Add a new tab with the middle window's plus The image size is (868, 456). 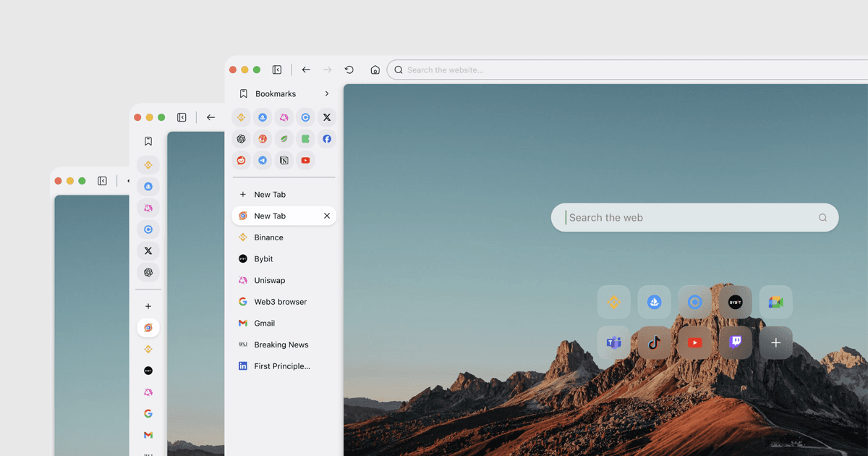[148, 306]
